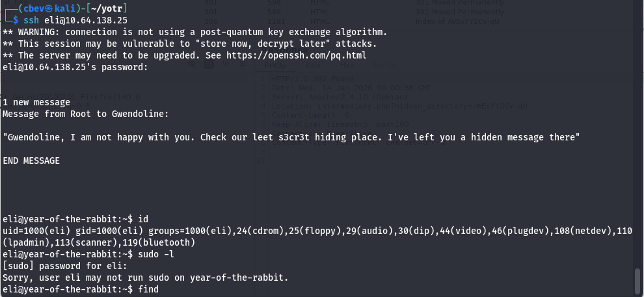The image size is (644, 297).
Task: Click the "id" command after the prompt
Action: coord(143,219)
